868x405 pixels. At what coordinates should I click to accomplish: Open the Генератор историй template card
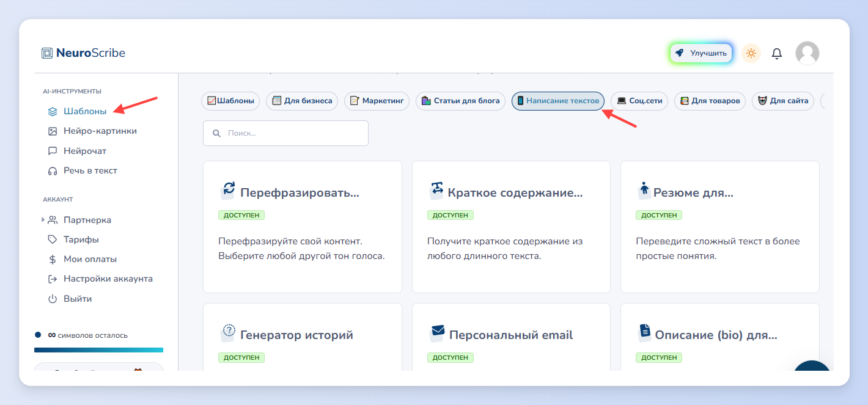(x=303, y=337)
